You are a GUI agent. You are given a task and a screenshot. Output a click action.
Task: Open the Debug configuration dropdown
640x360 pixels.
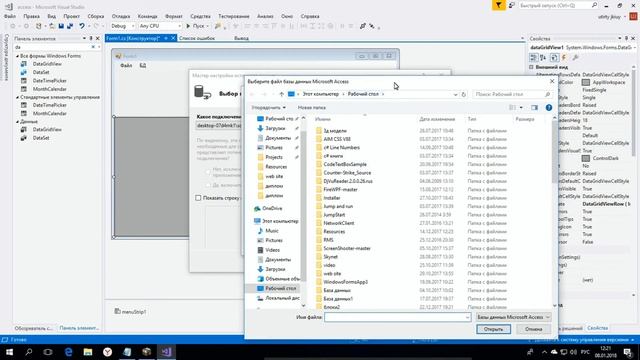coord(122,26)
